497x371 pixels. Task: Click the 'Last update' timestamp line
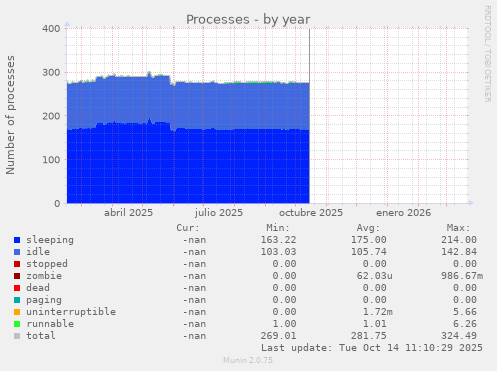click(372, 348)
